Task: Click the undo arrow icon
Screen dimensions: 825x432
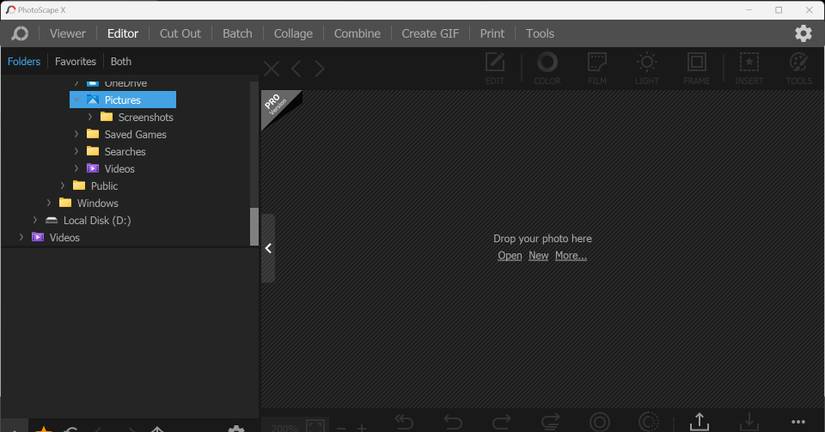Action: coord(452,422)
